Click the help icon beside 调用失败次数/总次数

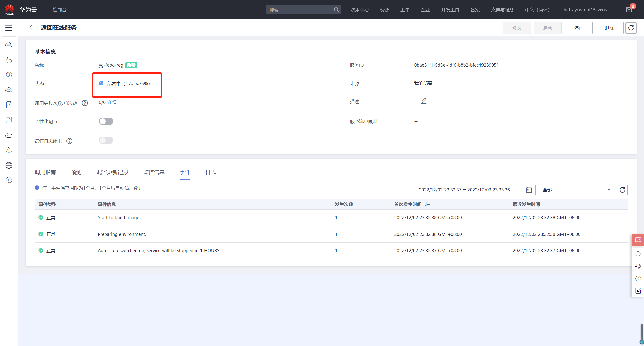(x=85, y=103)
